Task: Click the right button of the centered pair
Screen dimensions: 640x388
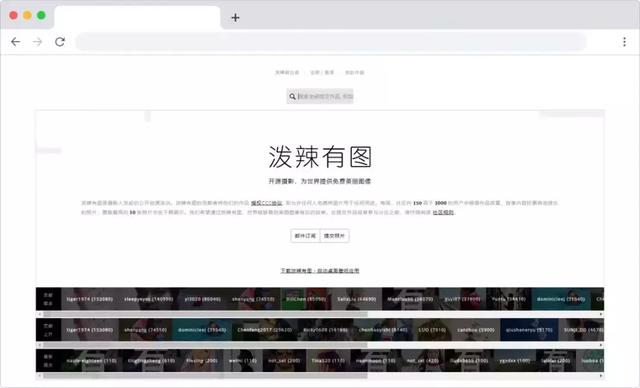Action: point(334,236)
